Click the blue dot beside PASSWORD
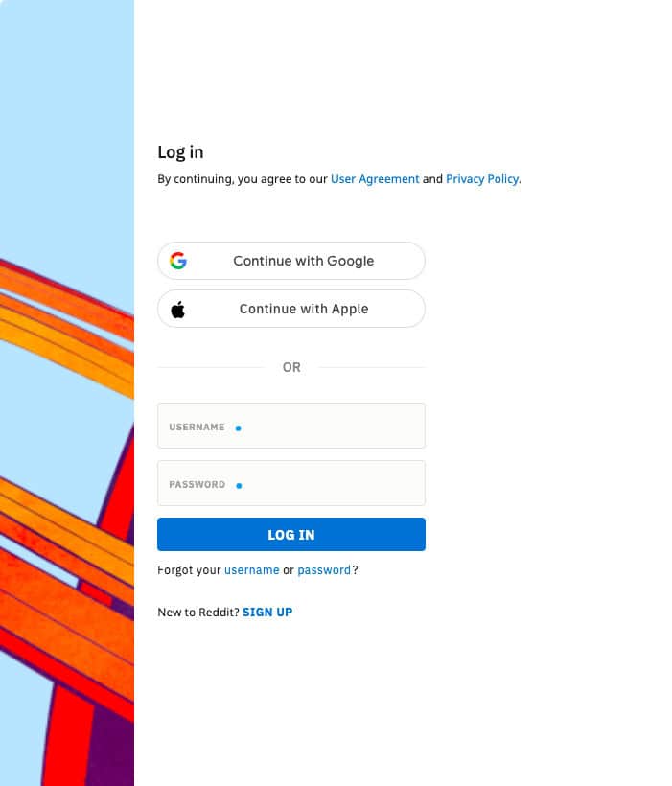The height and width of the screenshot is (786, 672). [x=239, y=486]
